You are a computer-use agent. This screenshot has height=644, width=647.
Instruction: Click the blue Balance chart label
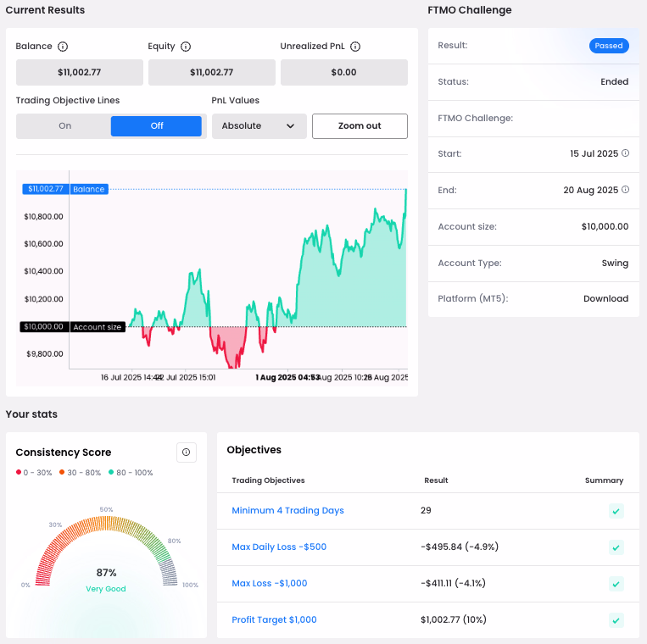[89, 189]
